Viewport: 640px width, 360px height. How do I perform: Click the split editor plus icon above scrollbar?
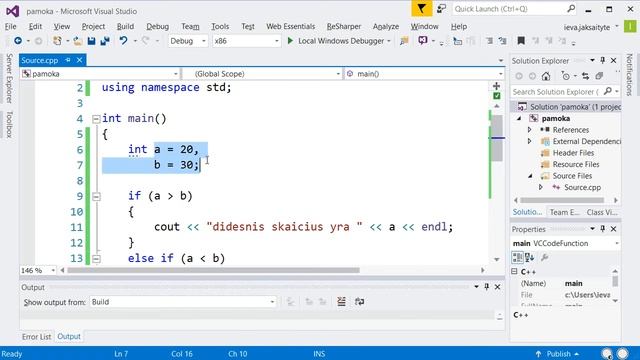[496, 86]
